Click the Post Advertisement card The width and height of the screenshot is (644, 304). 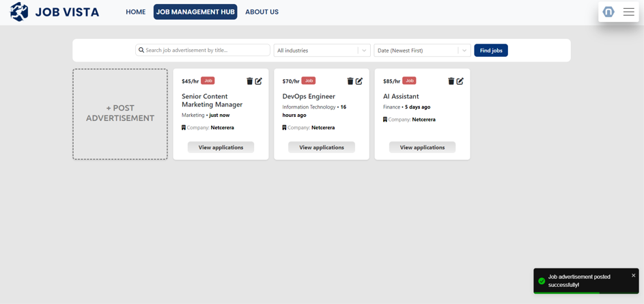point(120,113)
